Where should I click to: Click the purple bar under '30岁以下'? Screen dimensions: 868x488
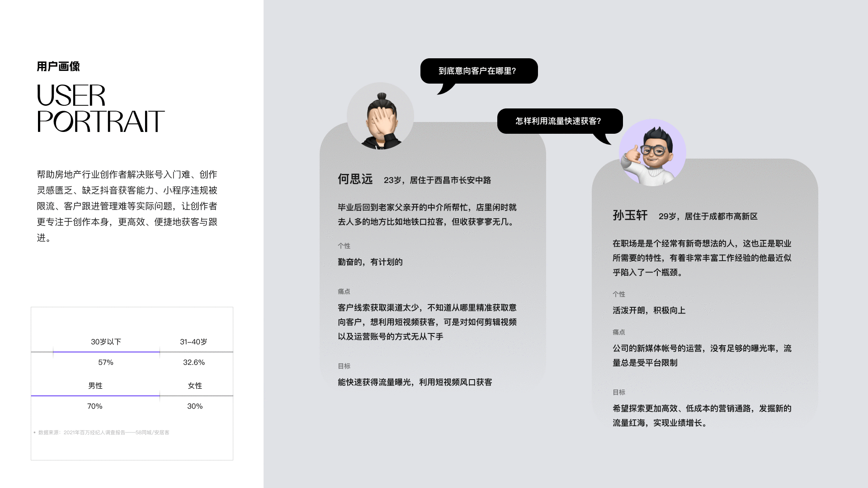106,352
